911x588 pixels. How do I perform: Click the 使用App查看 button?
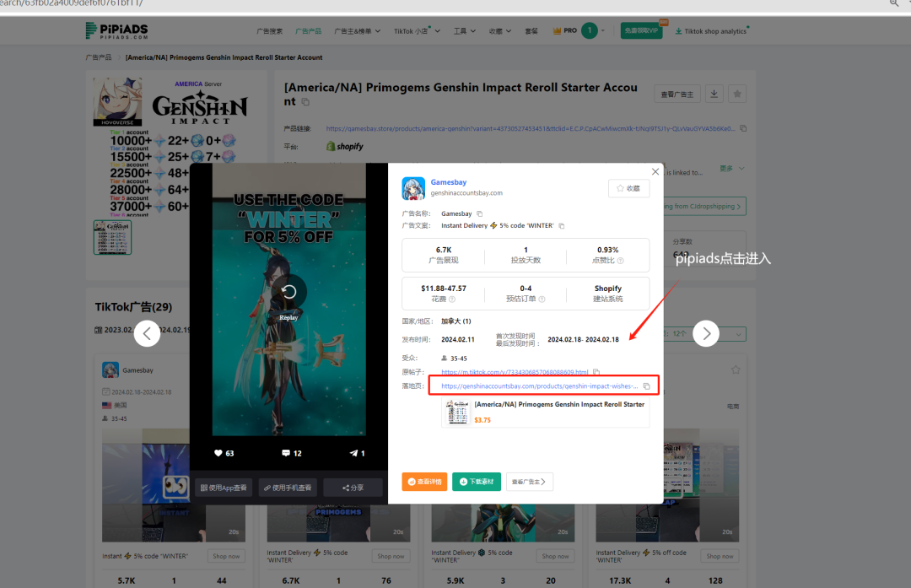tap(224, 488)
